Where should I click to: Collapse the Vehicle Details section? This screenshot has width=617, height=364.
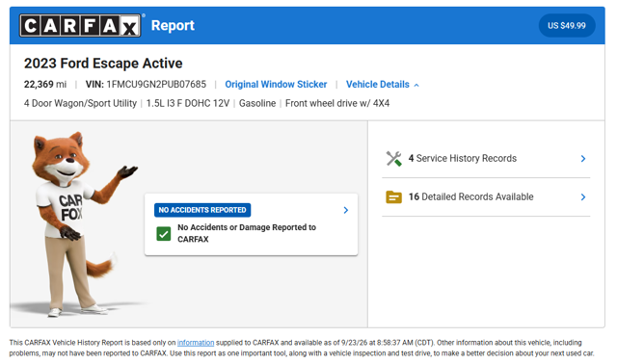[x=382, y=85]
